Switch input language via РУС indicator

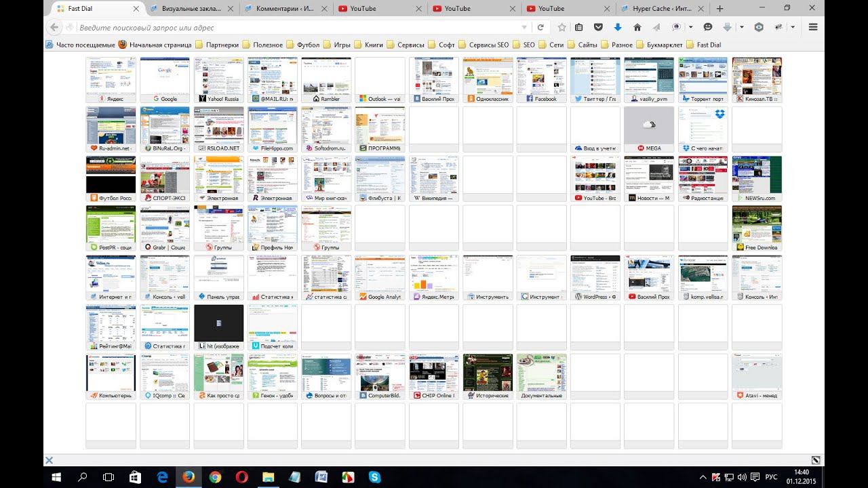771,477
